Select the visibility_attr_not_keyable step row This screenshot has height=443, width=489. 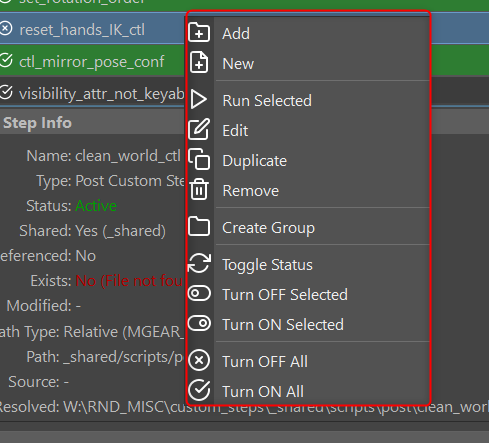[93, 93]
